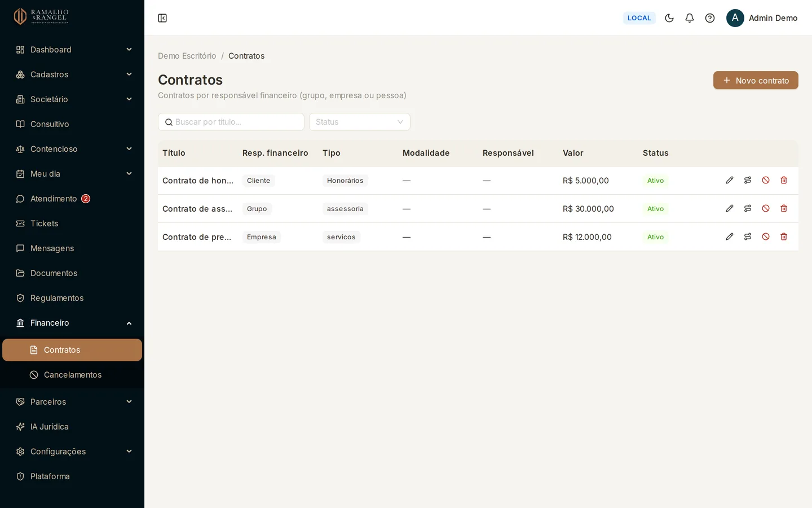Click the Ramalho & Rangel logo
812x508 pixels.
[x=41, y=16]
